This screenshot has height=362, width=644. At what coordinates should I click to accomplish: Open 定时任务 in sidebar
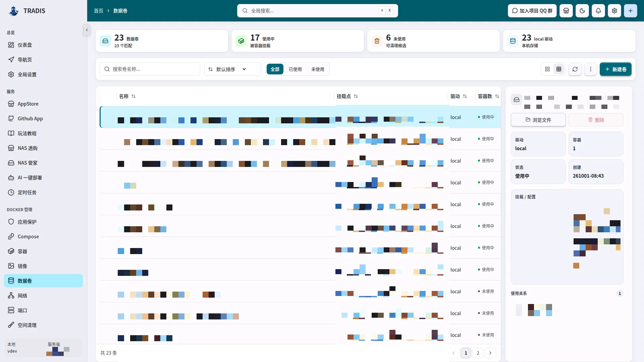pyautogui.click(x=43, y=192)
